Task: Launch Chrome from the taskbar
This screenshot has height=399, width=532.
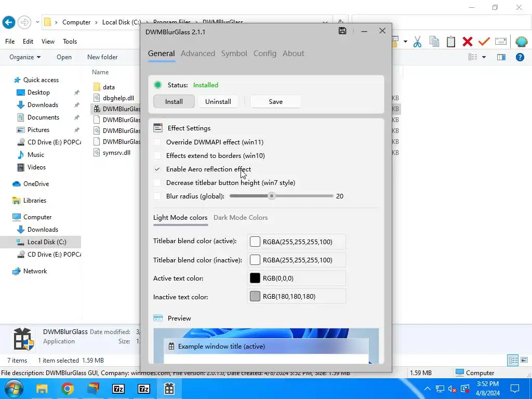Action: coord(68,389)
